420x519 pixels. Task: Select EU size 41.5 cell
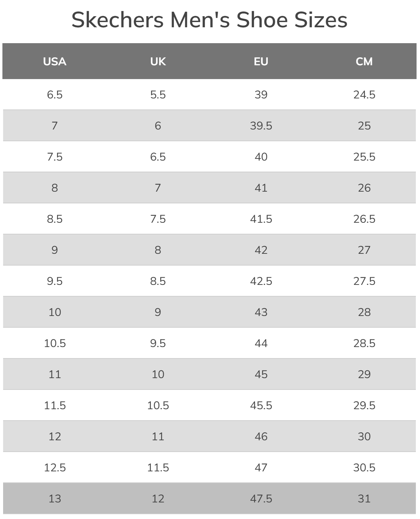(261, 219)
